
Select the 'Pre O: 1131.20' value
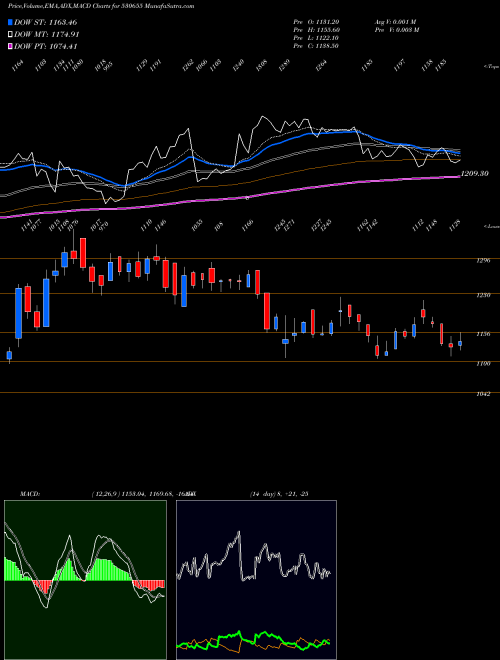[x=316, y=22]
